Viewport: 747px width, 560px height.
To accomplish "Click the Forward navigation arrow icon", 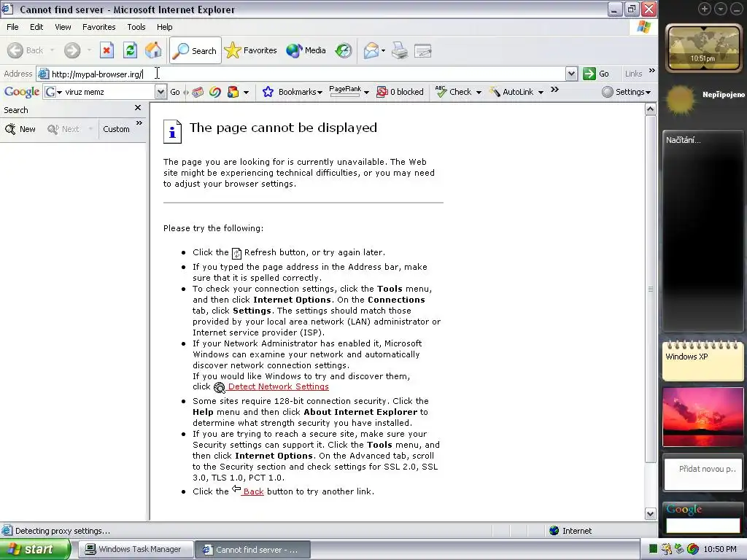I will pos(72,50).
